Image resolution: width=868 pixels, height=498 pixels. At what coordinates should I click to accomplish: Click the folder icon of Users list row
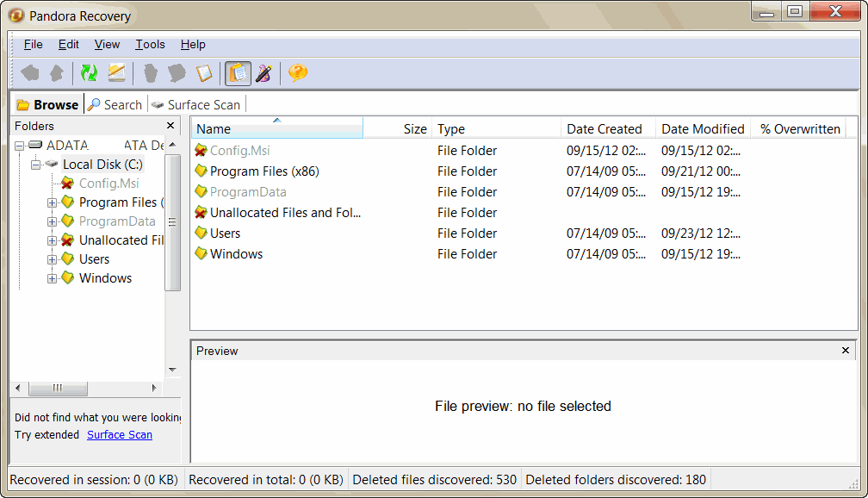(x=201, y=233)
